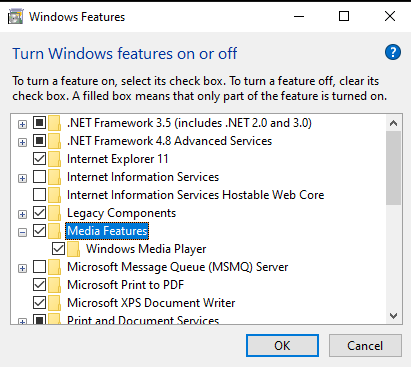Minimize the Windows Features window
This screenshot has height=367, width=411.
[x=299, y=16]
